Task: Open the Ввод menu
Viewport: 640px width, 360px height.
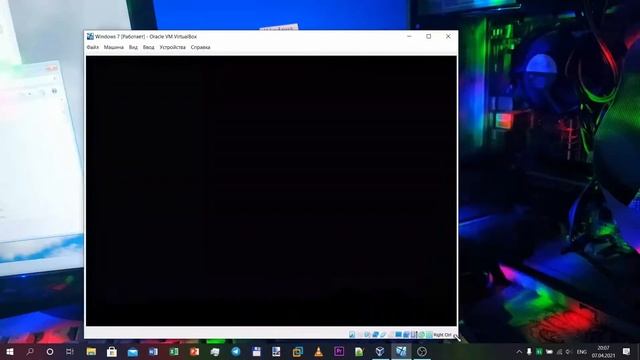Action: [x=148, y=47]
